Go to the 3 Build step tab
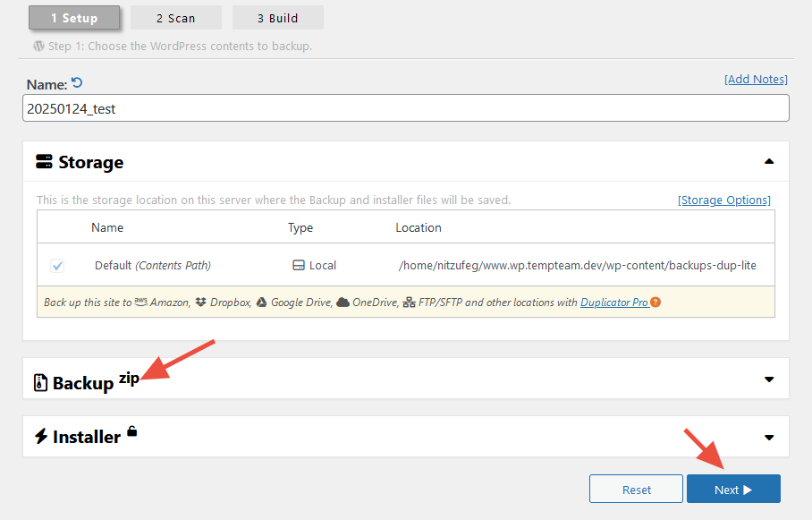 pyautogui.click(x=277, y=18)
